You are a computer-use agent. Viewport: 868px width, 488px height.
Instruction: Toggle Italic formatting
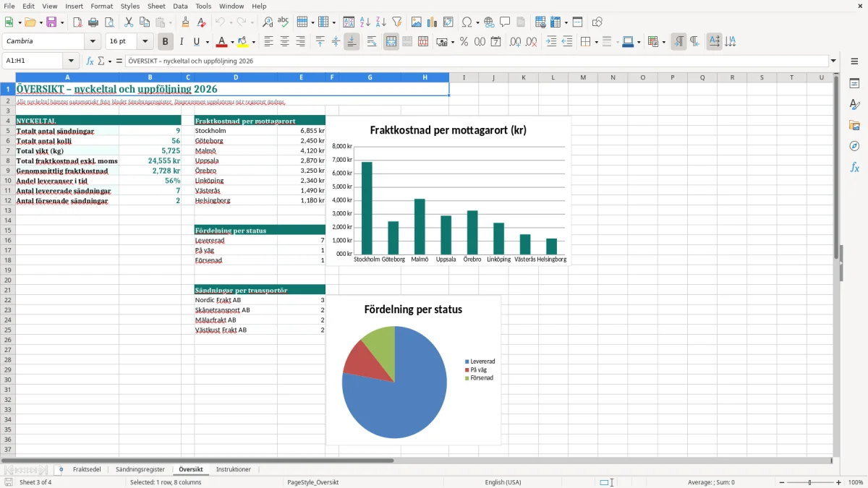point(181,42)
